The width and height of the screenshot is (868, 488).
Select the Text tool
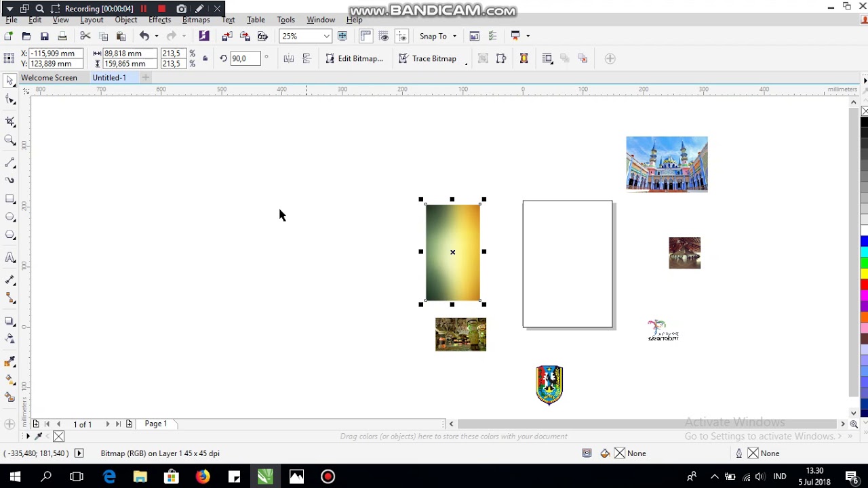tap(10, 258)
